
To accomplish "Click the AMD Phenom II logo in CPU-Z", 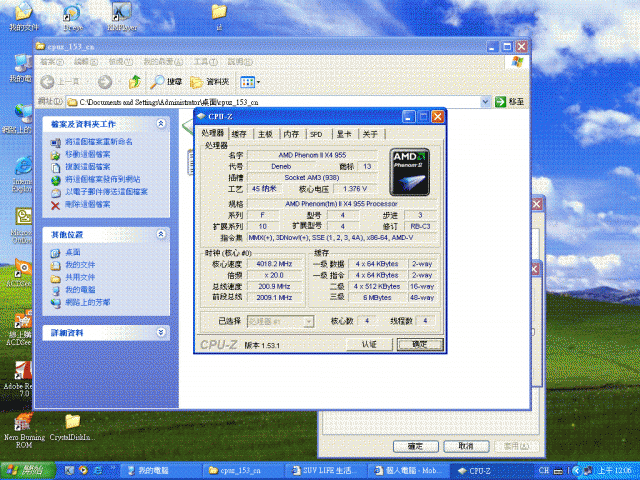I will pyautogui.click(x=409, y=172).
